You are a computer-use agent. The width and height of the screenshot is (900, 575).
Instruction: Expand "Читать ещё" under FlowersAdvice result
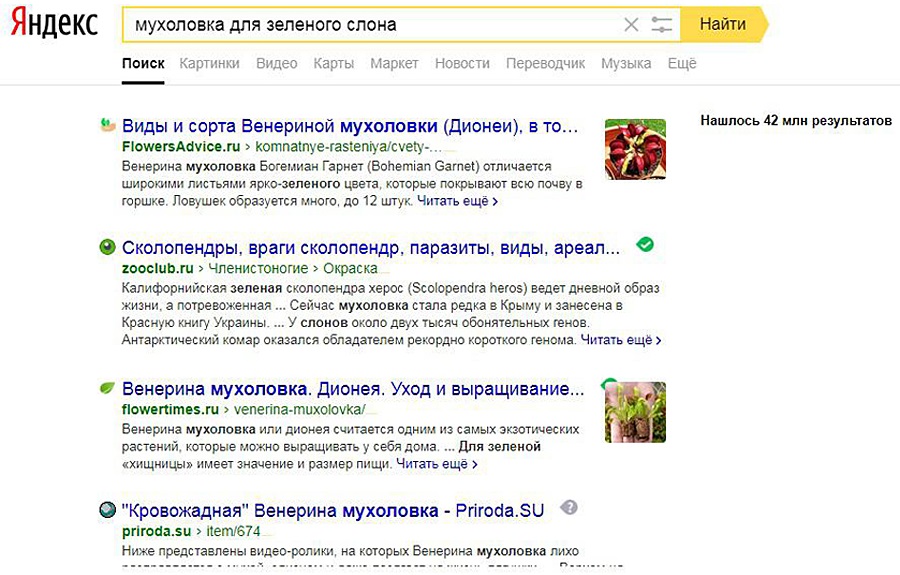tap(457, 201)
